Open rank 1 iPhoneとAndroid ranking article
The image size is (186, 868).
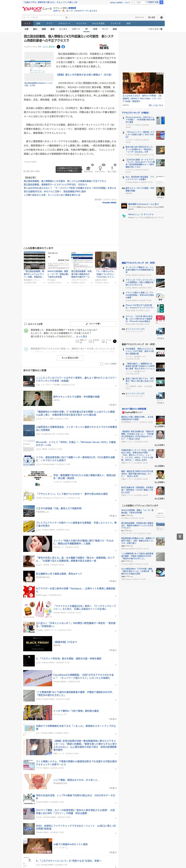[140, 120]
